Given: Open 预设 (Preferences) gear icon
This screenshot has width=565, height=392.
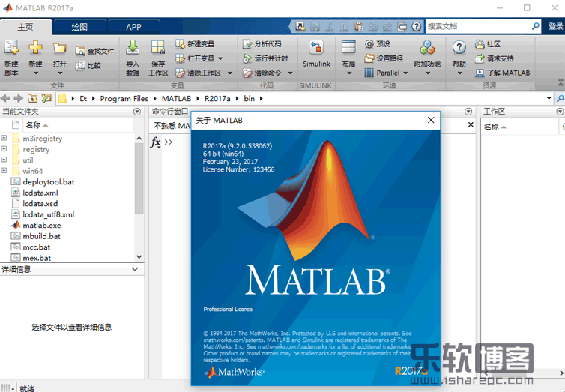Looking at the screenshot, I should [x=369, y=44].
